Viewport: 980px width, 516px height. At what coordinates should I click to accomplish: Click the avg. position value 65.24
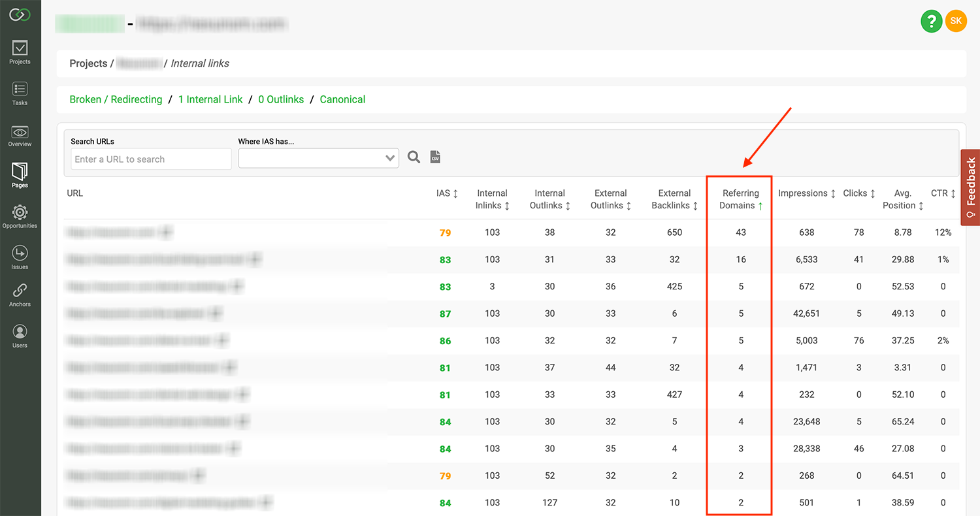tap(902, 421)
